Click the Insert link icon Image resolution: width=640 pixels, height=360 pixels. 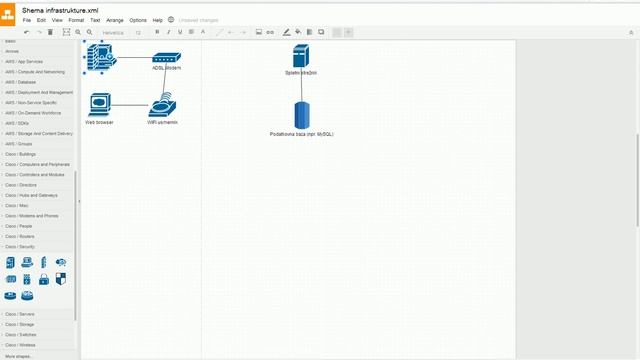pos(270,32)
